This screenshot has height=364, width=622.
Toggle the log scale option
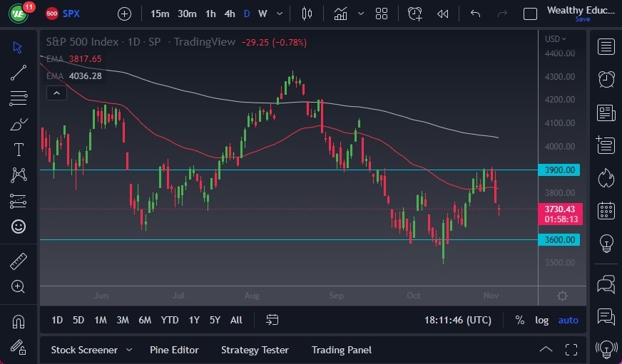541,320
